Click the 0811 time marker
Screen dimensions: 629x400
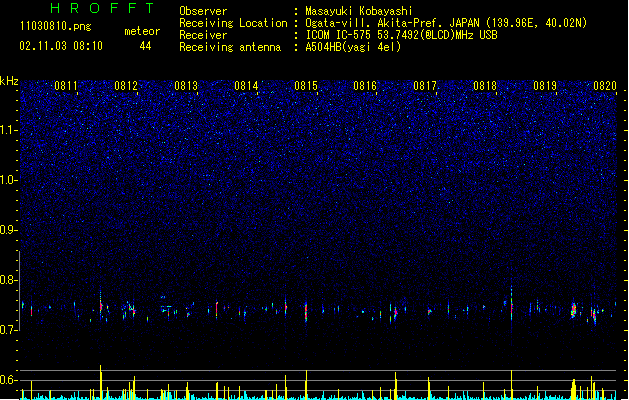66,86
